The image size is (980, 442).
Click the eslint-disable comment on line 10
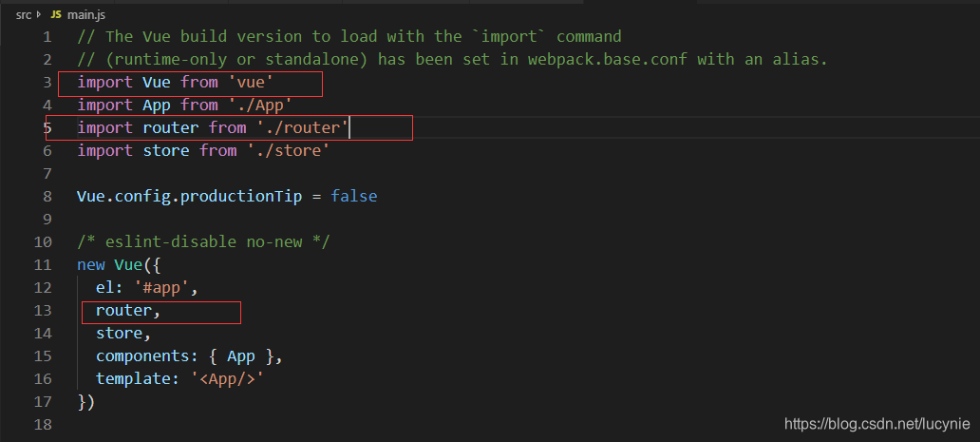[x=204, y=241]
